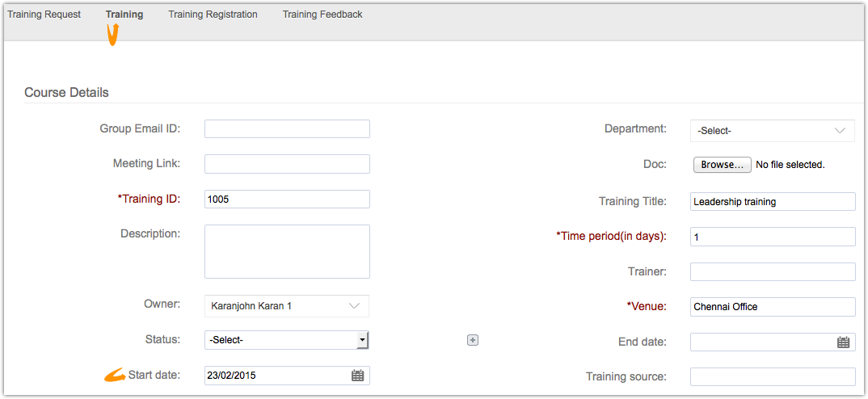
Task: Select the Training tab
Action: 124,15
